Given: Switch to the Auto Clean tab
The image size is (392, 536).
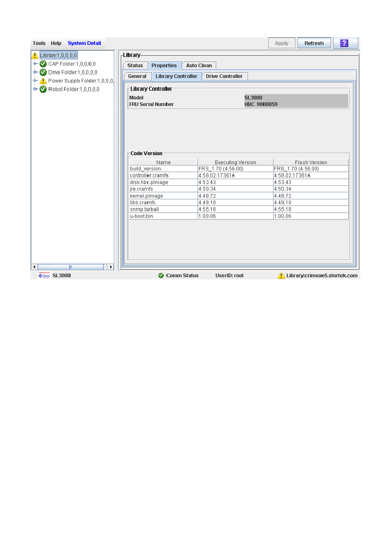Looking at the screenshot, I should 199,66.
